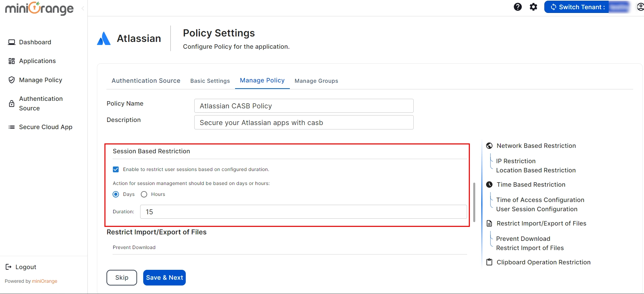The width and height of the screenshot is (644, 294).
Task: Click the Secure Cloud App list icon
Action: (x=12, y=127)
